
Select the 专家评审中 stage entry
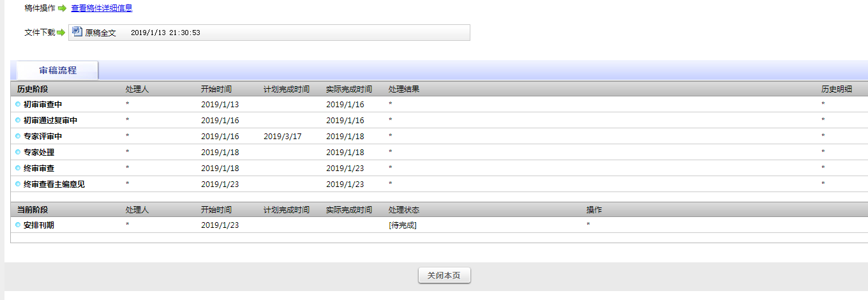click(x=43, y=136)
